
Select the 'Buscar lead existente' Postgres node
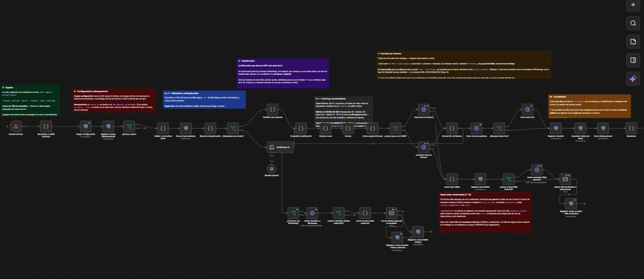tap(186, 128)
